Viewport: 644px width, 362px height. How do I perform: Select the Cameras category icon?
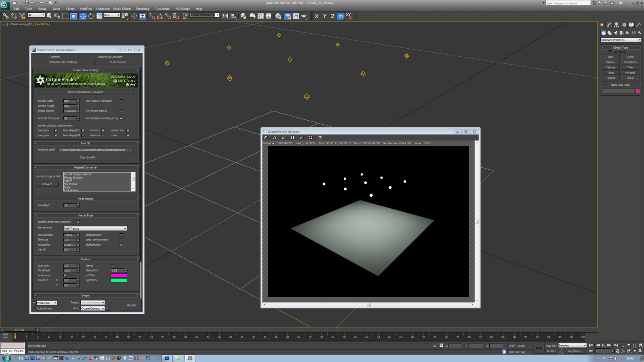pyautogui.click(x=621, y=33)
